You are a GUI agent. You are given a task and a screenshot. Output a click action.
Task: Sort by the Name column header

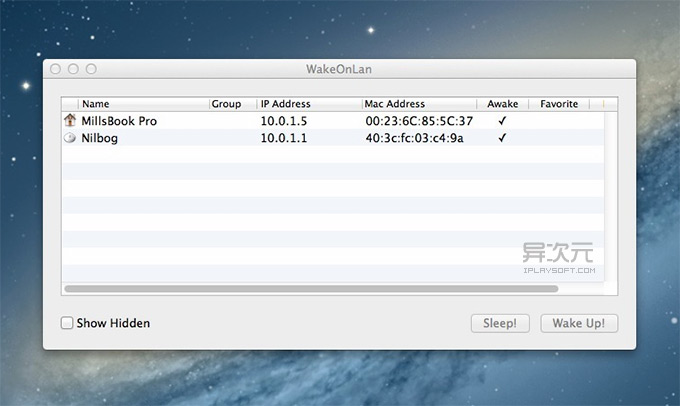(x=144, y=104)
